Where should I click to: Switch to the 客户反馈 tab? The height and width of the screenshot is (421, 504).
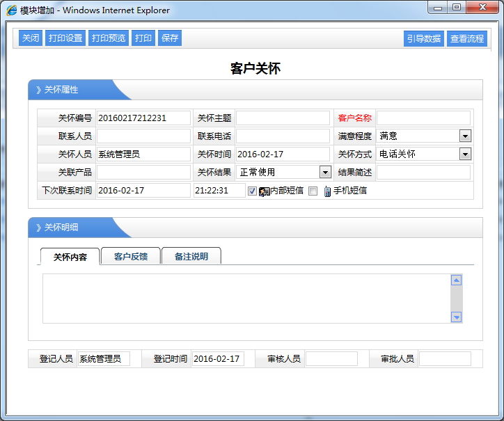pos(130,256)
